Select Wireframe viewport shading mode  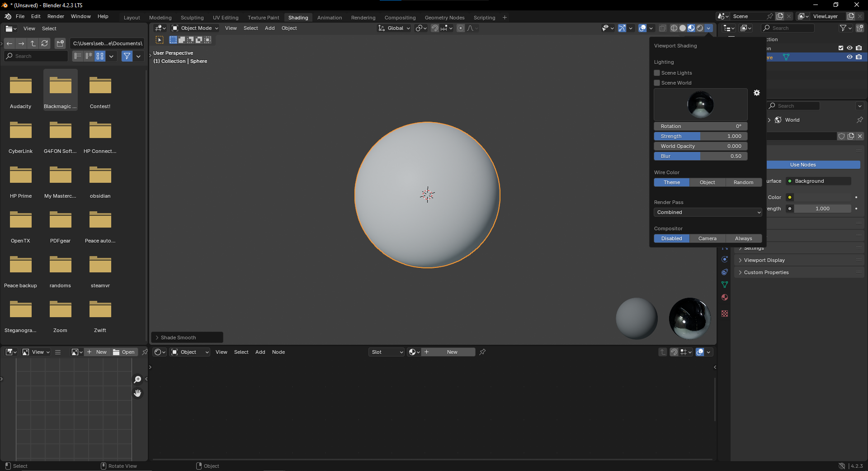click(x=674, y=28)
